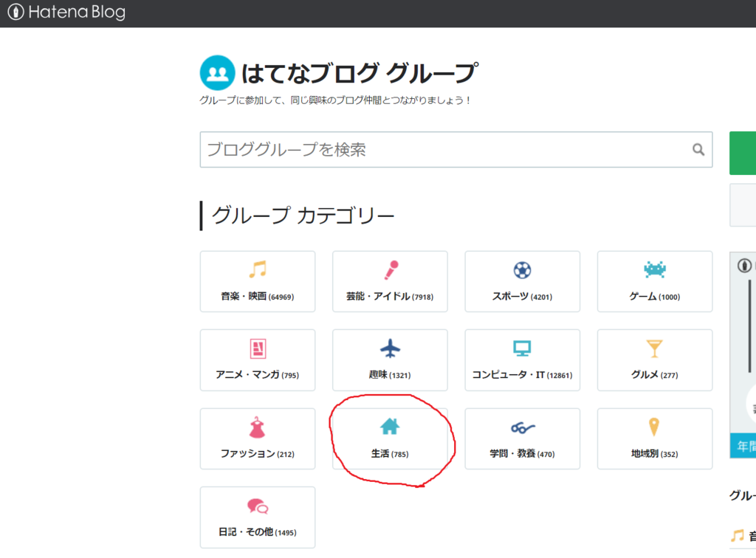
Task: Click the はてなブログ グループ heading
Action: 360,73
